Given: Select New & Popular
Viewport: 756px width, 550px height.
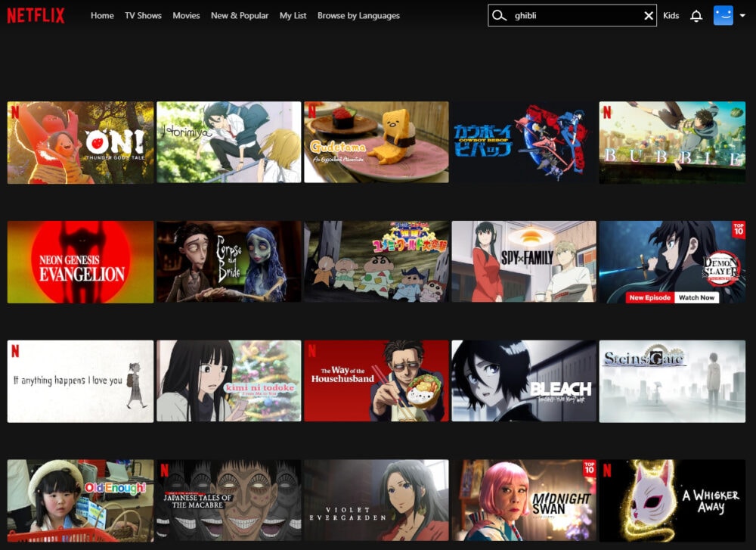Looking at the screenshot, I should (240, 15).
